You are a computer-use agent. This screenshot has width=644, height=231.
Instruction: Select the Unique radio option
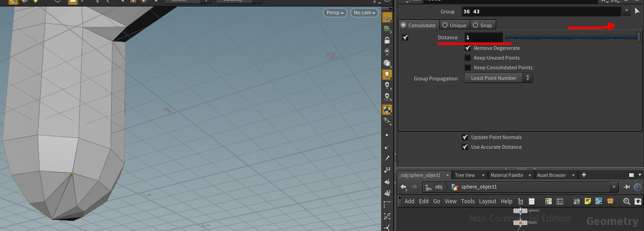coord(445,25)
